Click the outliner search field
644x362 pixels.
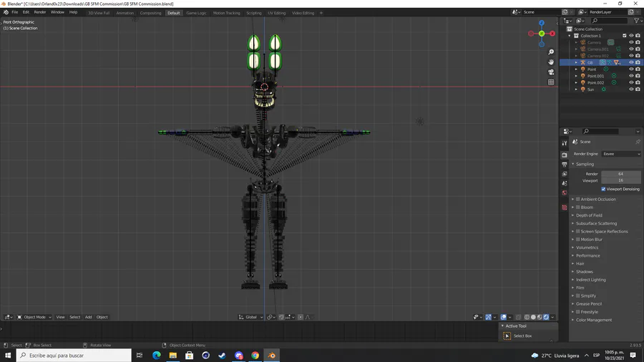point(610,21)
